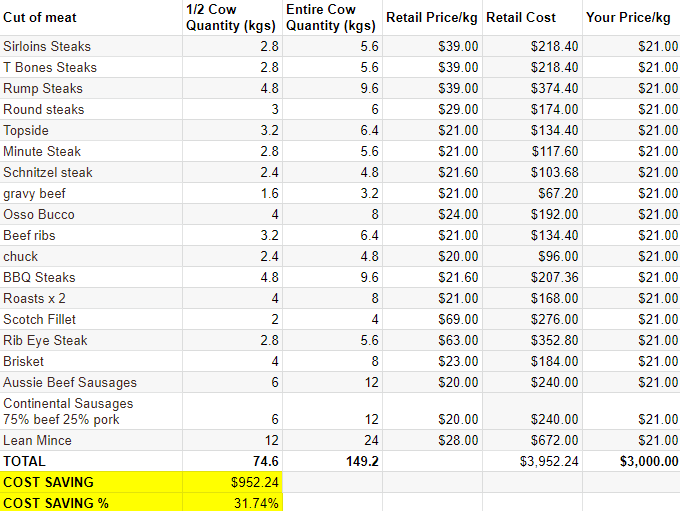Click the 'Your Price/kg' header cell
Screen dimensions: 680x511
[x=631, y=18]
